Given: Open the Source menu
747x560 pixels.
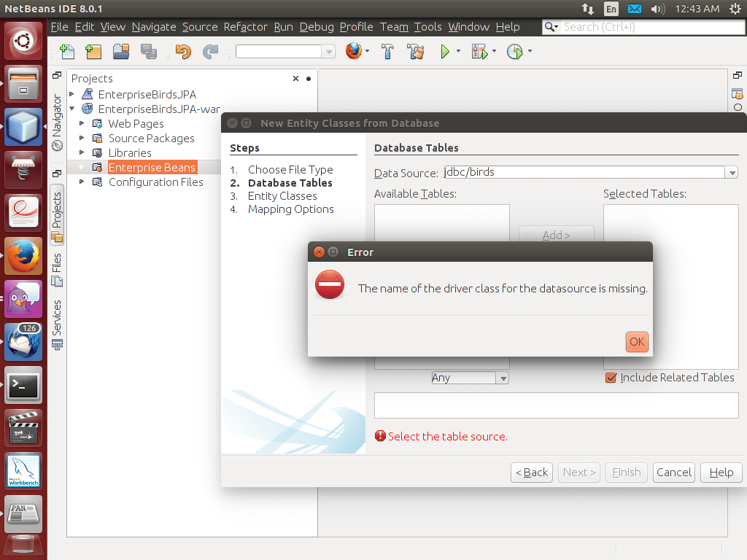Looking at the screenshot, I should 200,27.
